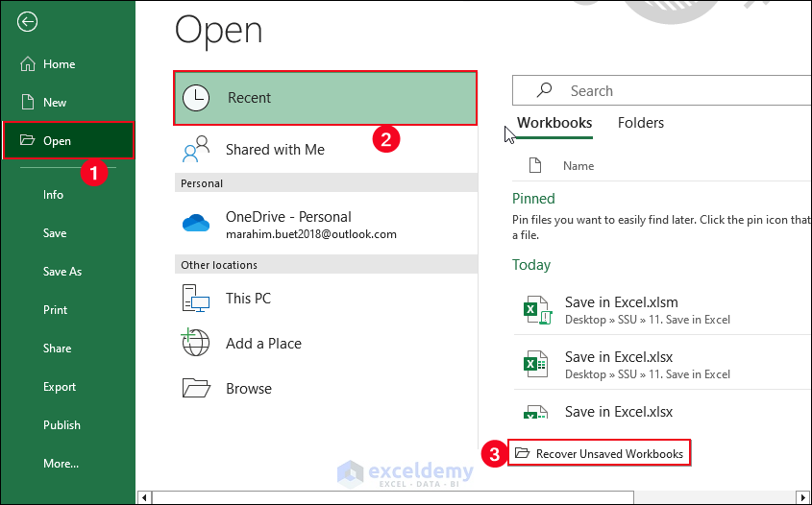The image size is (812, 505).
Task: Open Save in Excel.xlsm workbook
Action: click(x=663, y=309)
